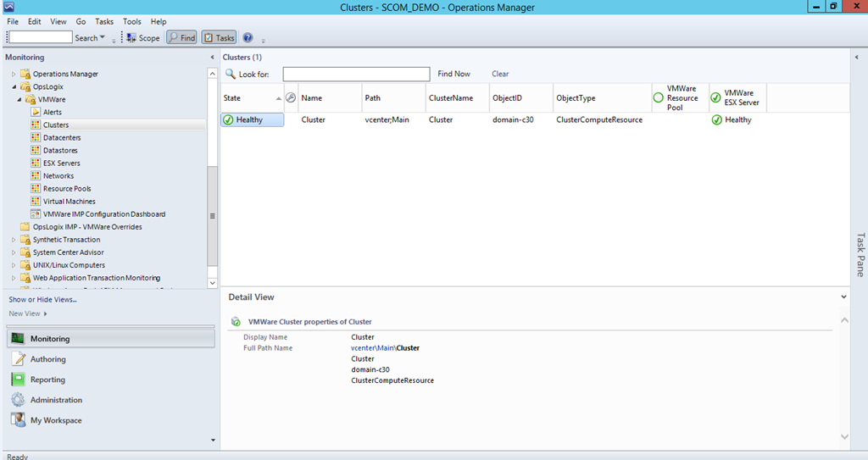Viewport: 868px width, 460px height.
Task: Click the Authoring workspace icon
Action: tap(18, 359)
